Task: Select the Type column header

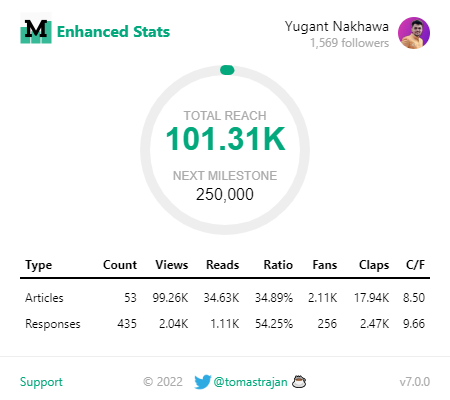Action: [x=39, y=265]
